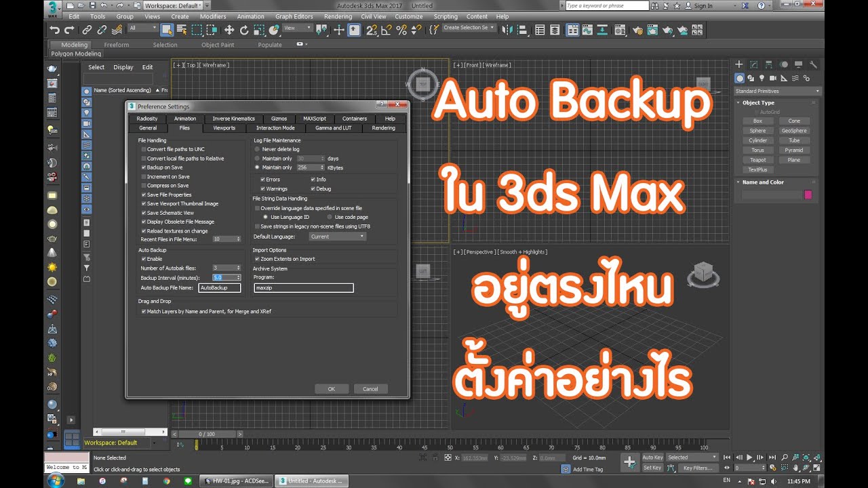Select Geometry category in Create panel
This screenshot has width=868, height=488.
tap(740, 79)
